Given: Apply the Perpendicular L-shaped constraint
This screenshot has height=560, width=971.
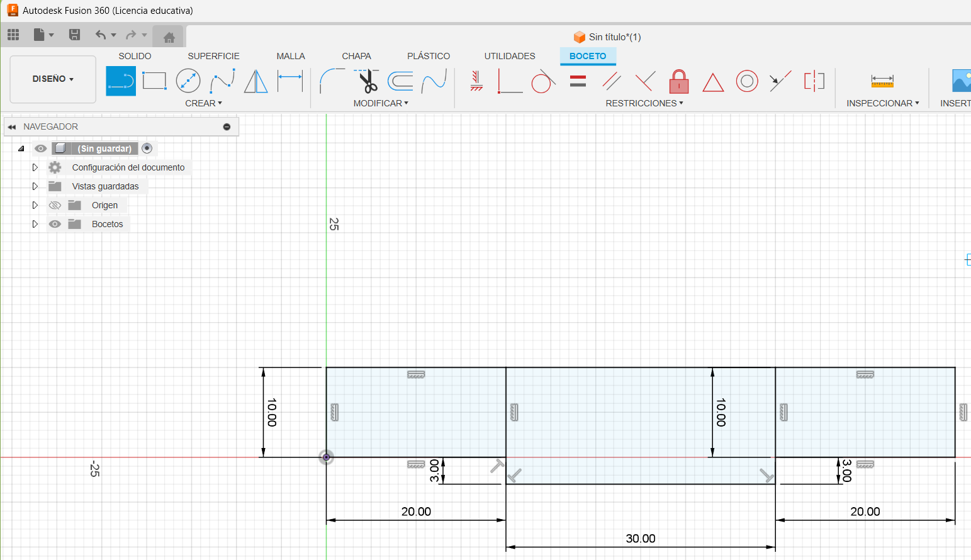Looking at the screenshot, I should pyautogui.click(x=510, y=81).
